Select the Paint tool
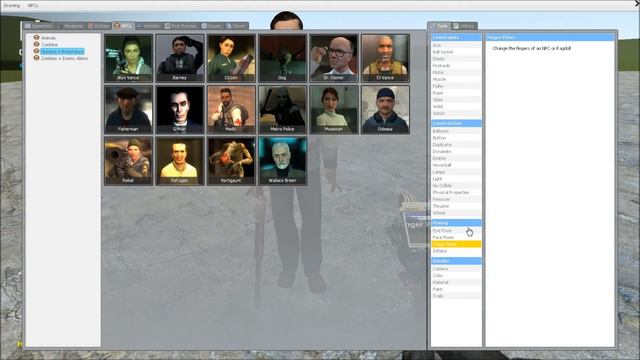Image resolution: width=640 pixels, height=360 pixels. pyautogui.click(x=456, y=289)
